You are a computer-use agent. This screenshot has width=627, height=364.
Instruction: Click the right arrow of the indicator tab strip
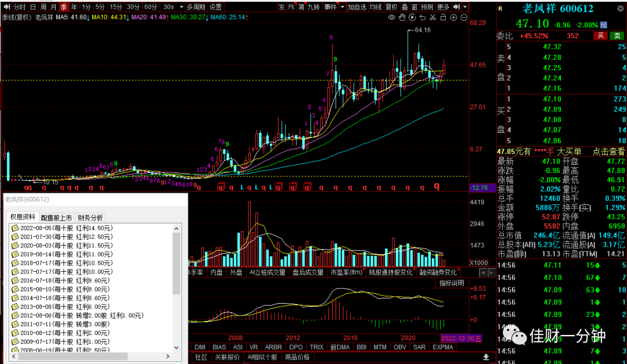tap(492, 273)
